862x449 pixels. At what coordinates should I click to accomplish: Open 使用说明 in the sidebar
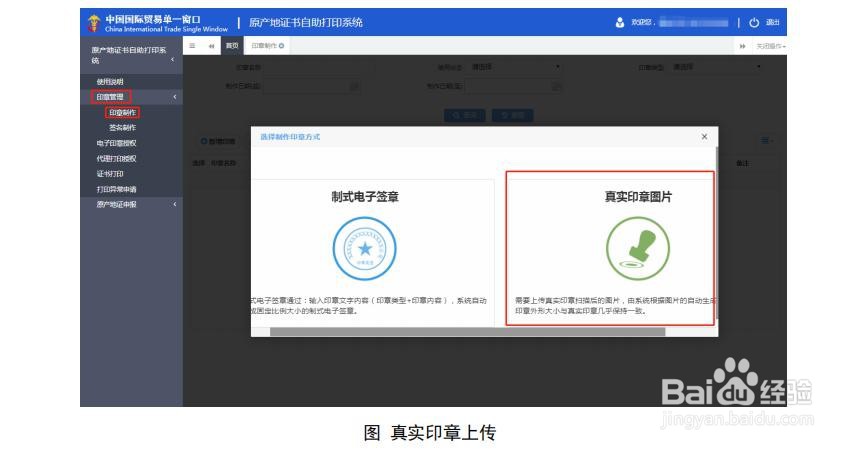pyautogui.click(x=110, y=81)
